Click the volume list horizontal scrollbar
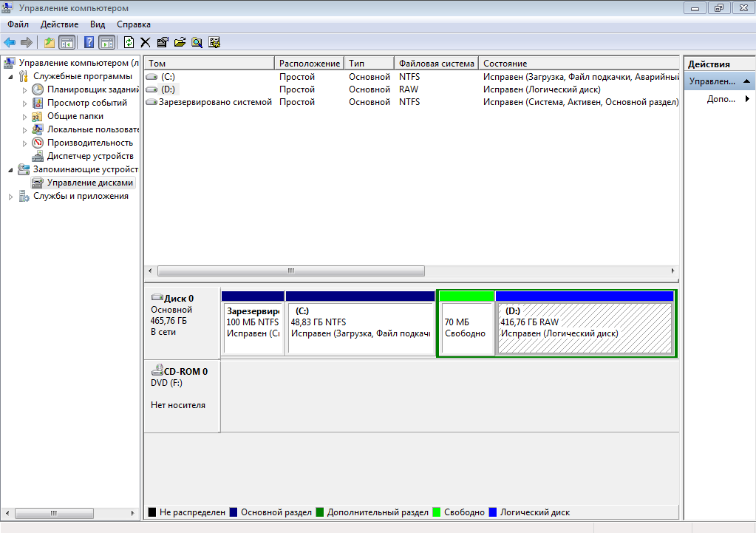756x533 pixels. (x=291, y=271)
